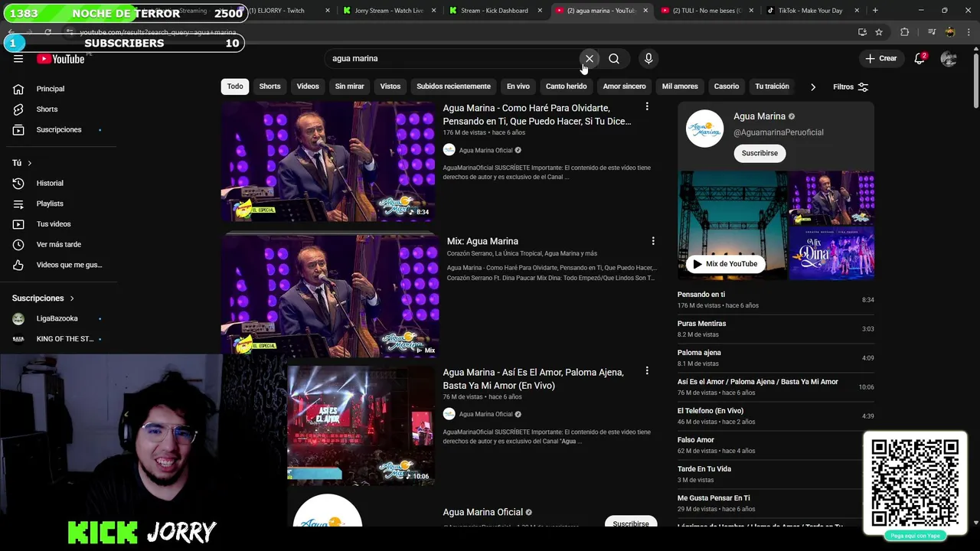The height and width of the screenshot is (551, 980).
Task: Open Mix: Agua Marina title
Action: click(482, 241)
